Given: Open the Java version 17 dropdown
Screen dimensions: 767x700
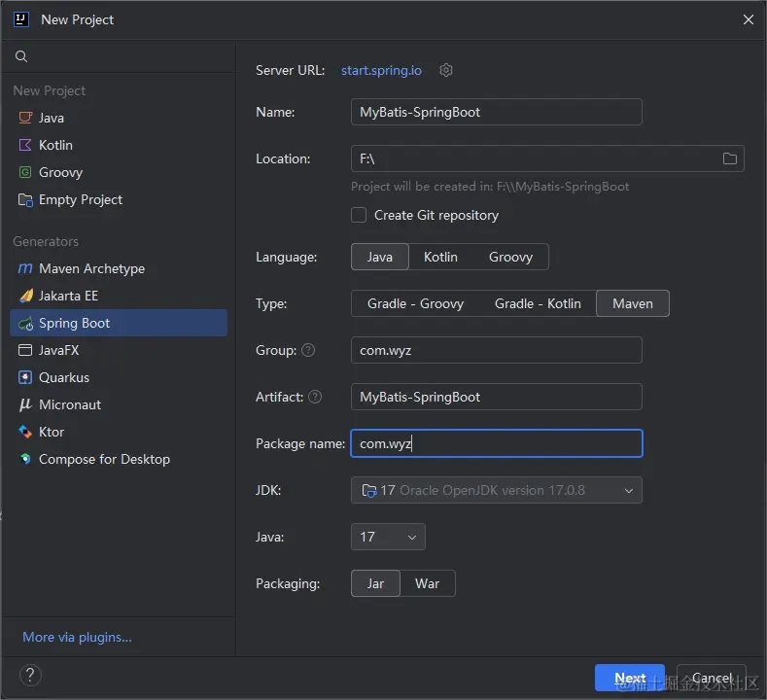Looking at the screenshot, I should [388, 537].
